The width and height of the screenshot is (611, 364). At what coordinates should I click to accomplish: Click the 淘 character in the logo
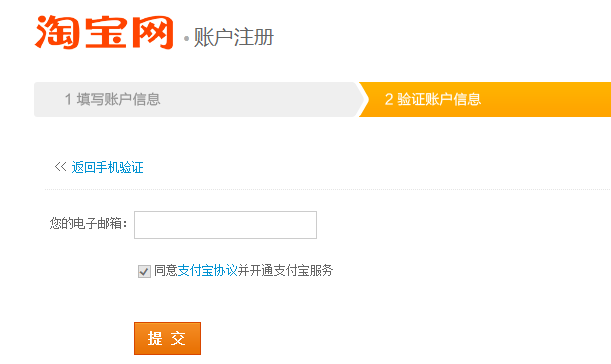56,32
